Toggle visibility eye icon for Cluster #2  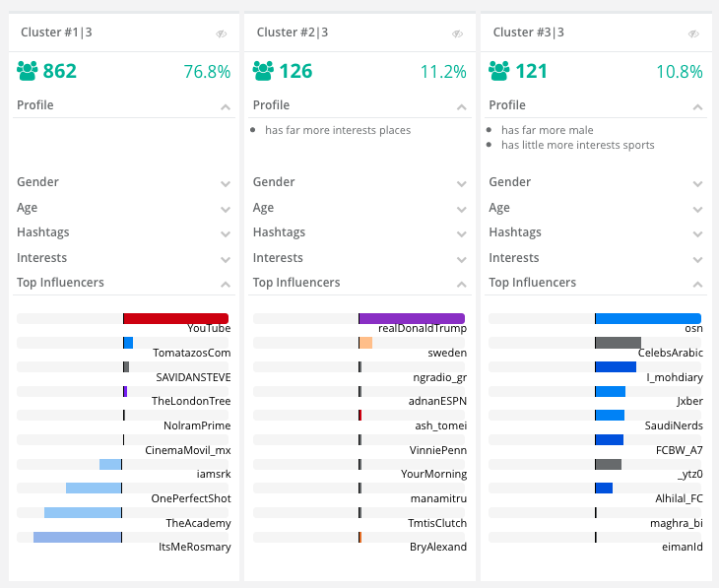tap(458, 33)
